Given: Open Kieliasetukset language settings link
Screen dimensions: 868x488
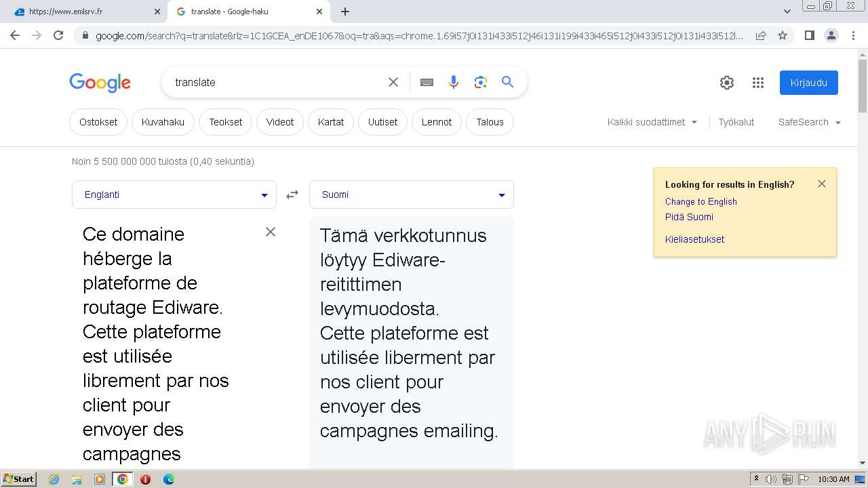Looking at the screenshot, I should tap(694, 239).
